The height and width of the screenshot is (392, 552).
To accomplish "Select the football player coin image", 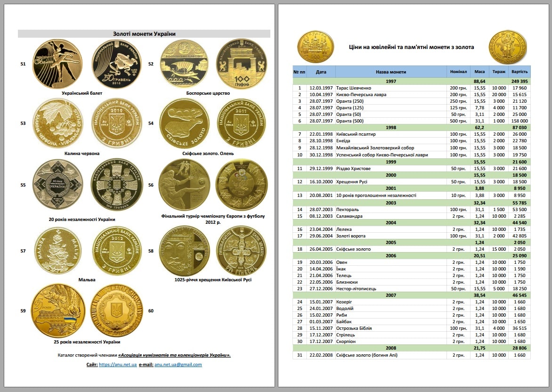I will (184, 185).
